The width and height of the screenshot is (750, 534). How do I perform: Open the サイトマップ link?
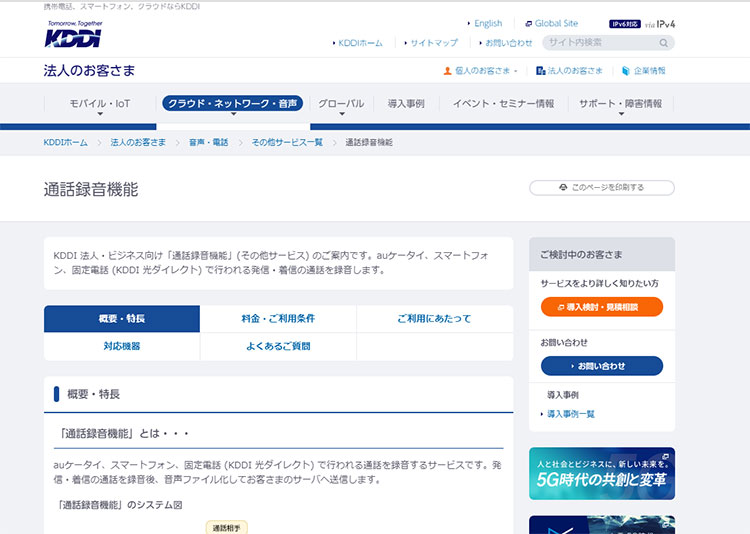(434, 43)
